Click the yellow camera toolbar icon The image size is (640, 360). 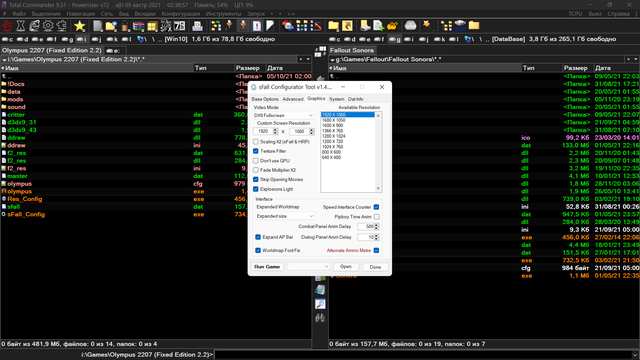[x=392, y=26]
